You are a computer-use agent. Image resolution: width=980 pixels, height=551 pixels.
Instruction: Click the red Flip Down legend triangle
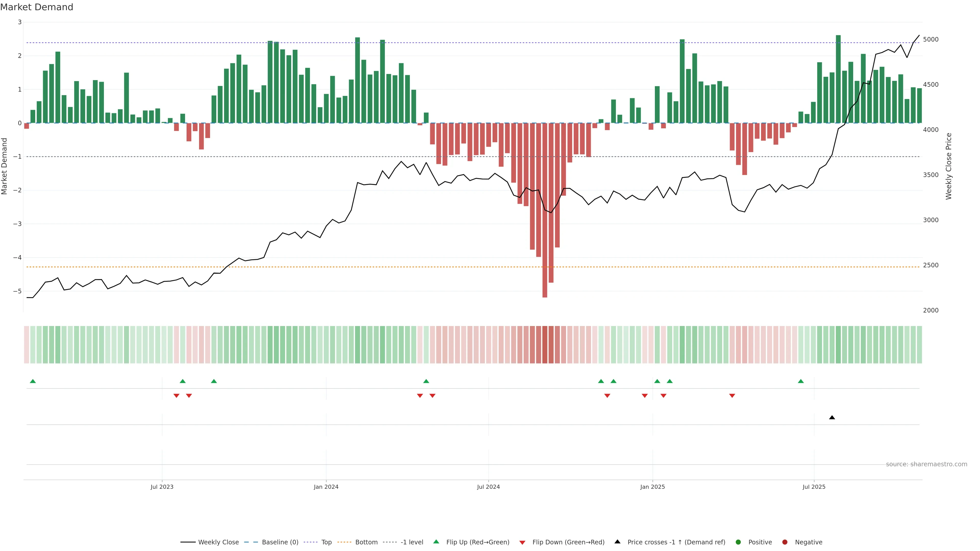coord(522,543)
